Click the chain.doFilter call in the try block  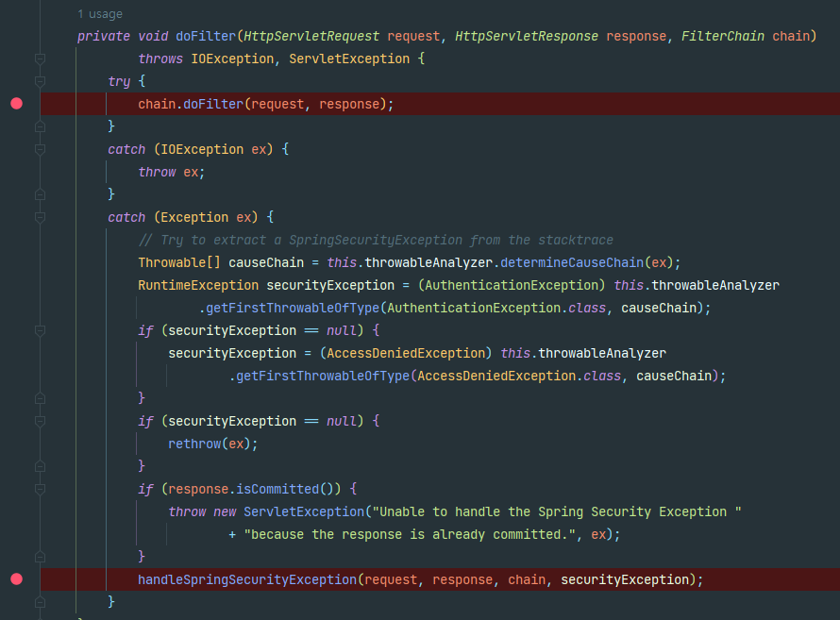click(266, 104)
